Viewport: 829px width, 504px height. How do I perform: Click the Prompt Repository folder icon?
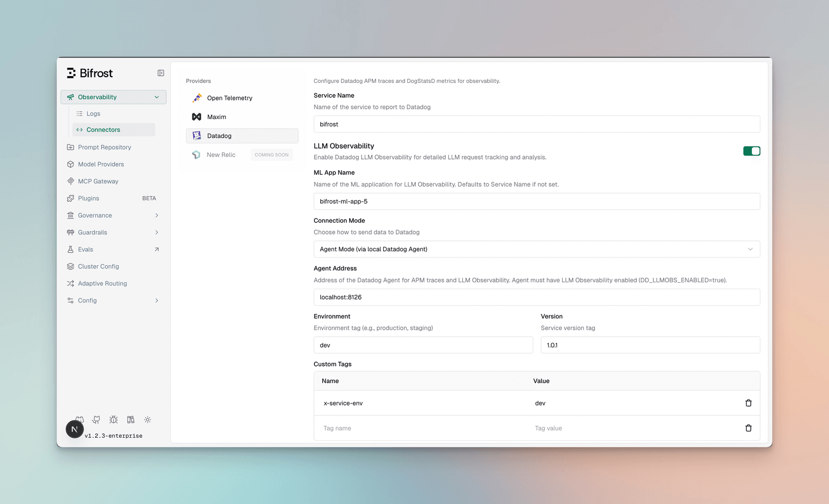tap(70, 147)
